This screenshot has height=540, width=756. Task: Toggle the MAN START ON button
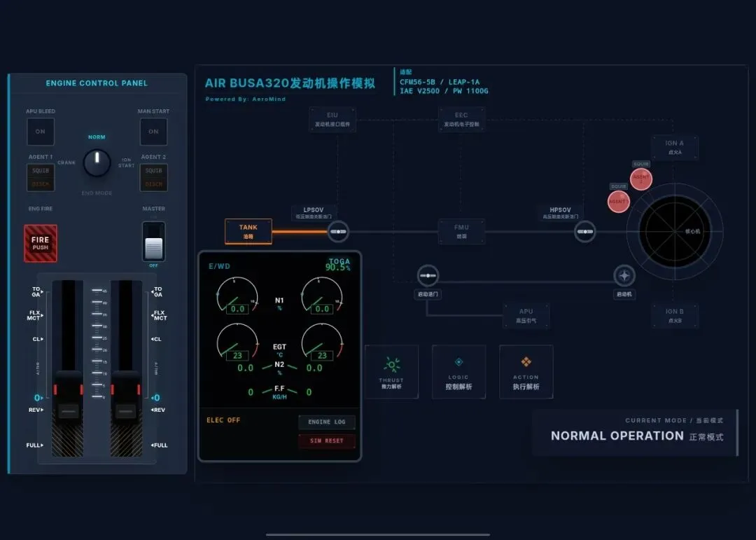click(153, 131)
